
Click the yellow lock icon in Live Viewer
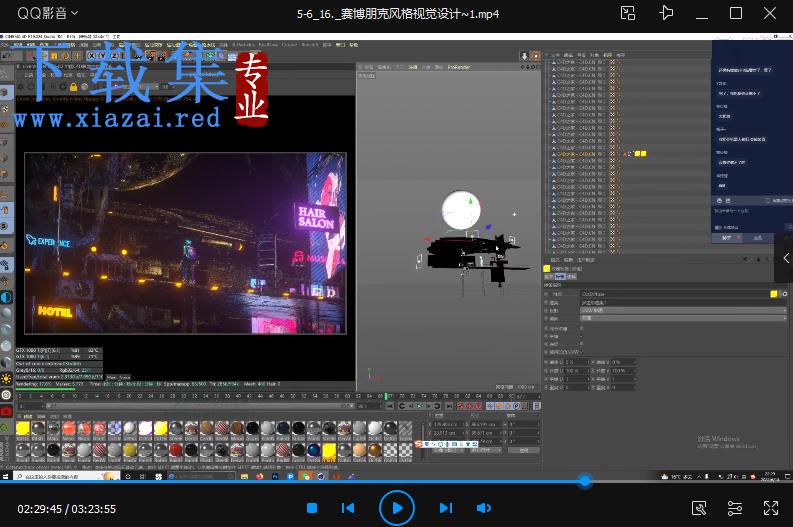pos(73,87)
